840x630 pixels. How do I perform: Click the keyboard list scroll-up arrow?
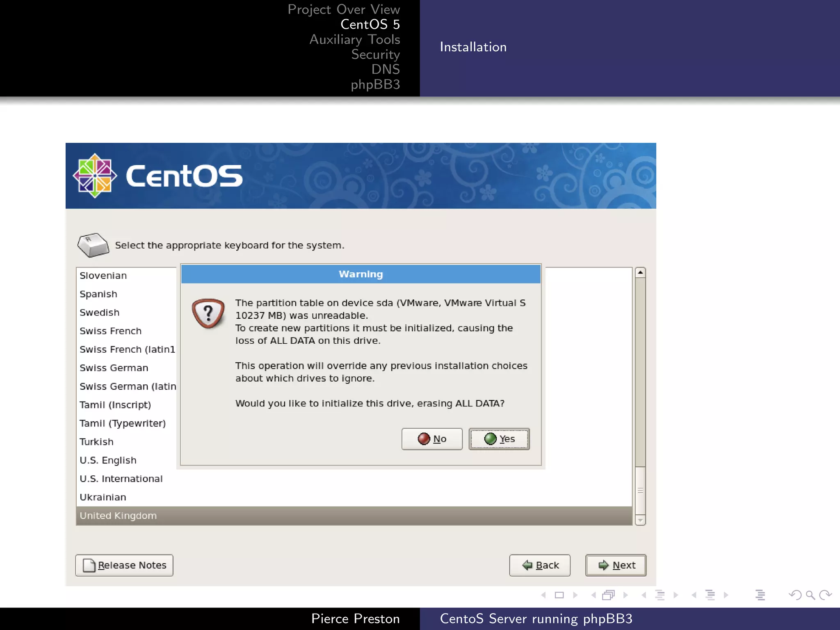tap(640, 273)
